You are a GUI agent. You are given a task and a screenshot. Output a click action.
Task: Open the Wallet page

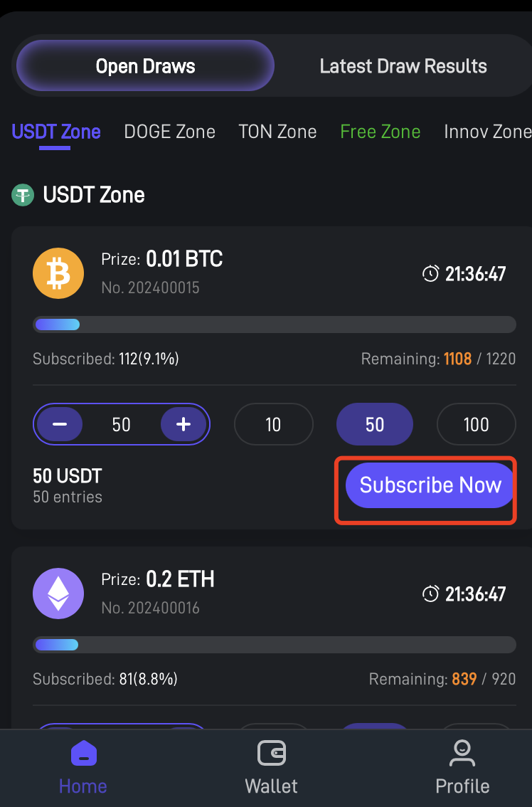[x=271, y=767]
